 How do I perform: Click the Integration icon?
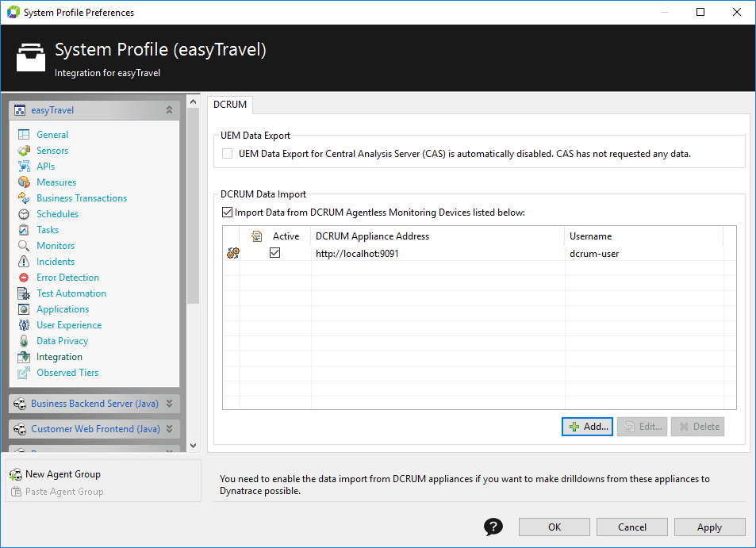pyautogui.click(x=24, y=357)
